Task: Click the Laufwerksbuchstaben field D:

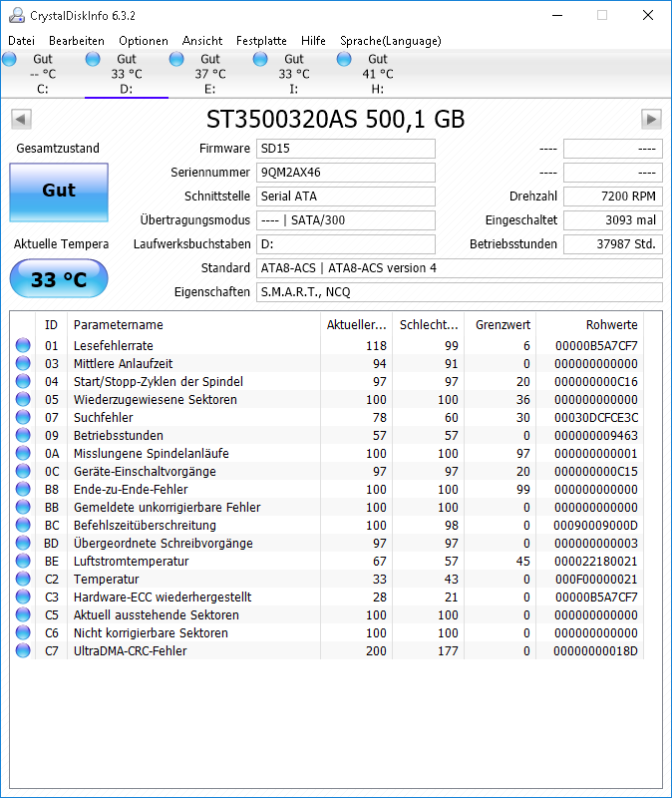Action: [x=346, y=244]
